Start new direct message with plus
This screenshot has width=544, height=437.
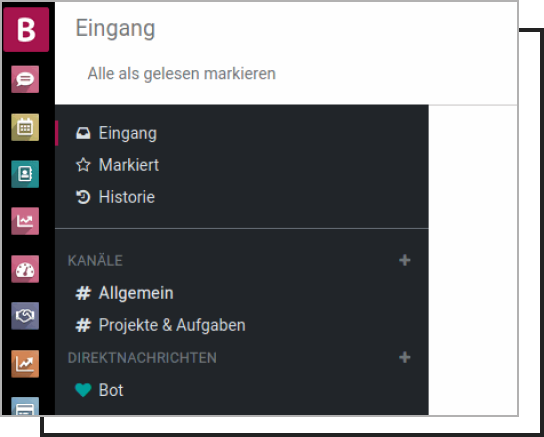[405, 357]
